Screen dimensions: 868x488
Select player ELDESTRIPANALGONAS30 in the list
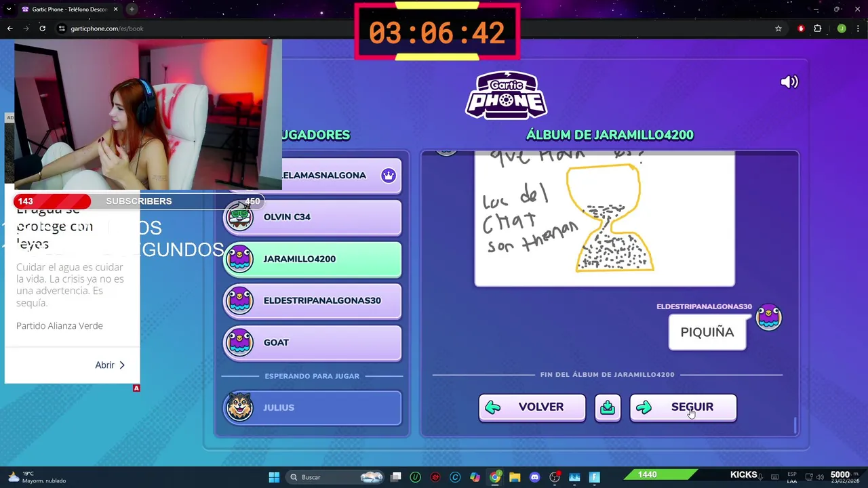coord(313,300)
